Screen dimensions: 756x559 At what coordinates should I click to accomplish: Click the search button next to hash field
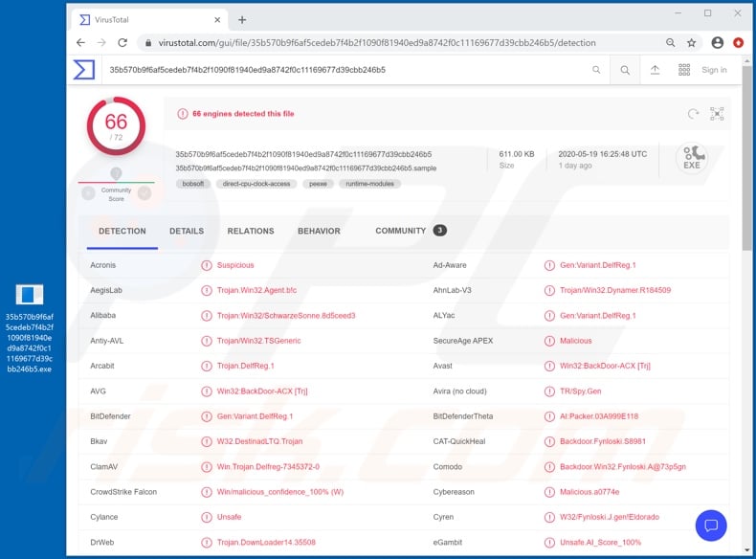[x=625, y=70]
